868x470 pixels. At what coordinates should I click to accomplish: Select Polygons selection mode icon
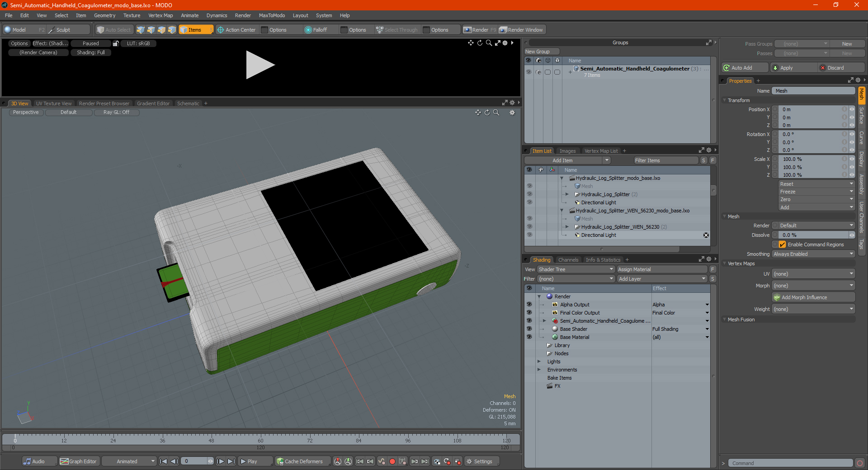click(x=161, y=30)
